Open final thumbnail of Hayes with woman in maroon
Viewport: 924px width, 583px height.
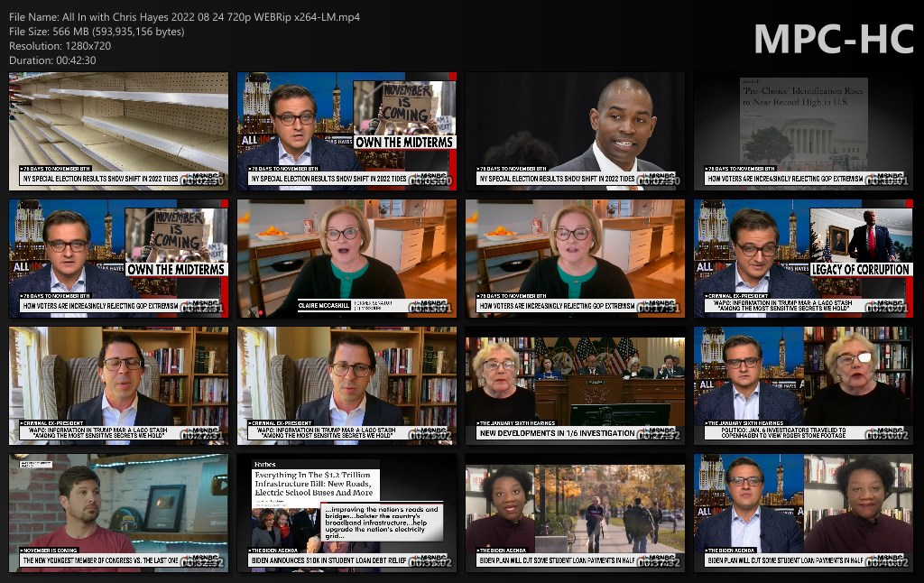(803, 513)
